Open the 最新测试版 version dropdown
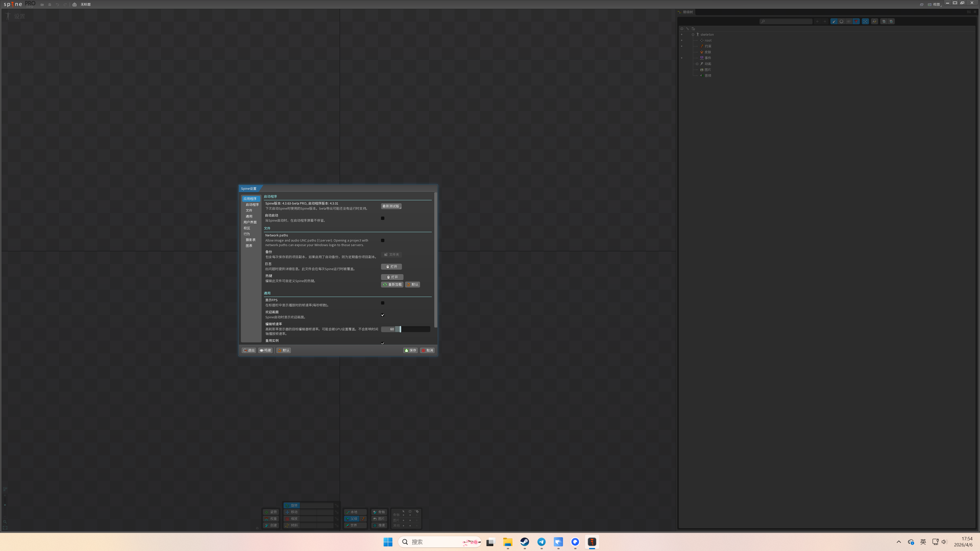 [x=391, y=206]
